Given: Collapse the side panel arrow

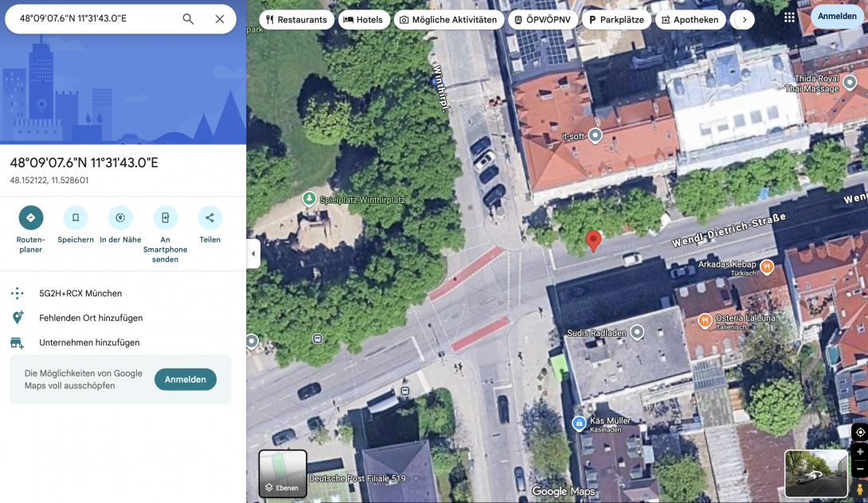Looking at the screenshot, I should [x=253, y=254].
